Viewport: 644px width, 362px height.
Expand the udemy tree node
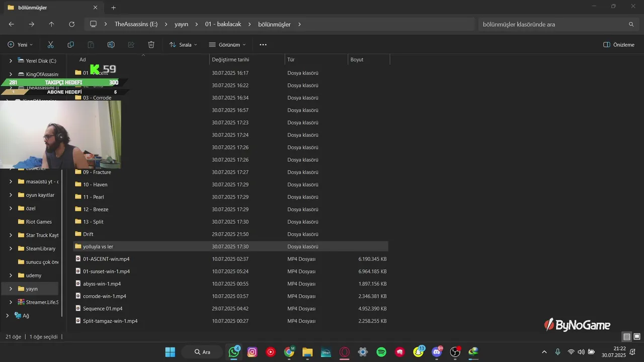pos(11,276)
